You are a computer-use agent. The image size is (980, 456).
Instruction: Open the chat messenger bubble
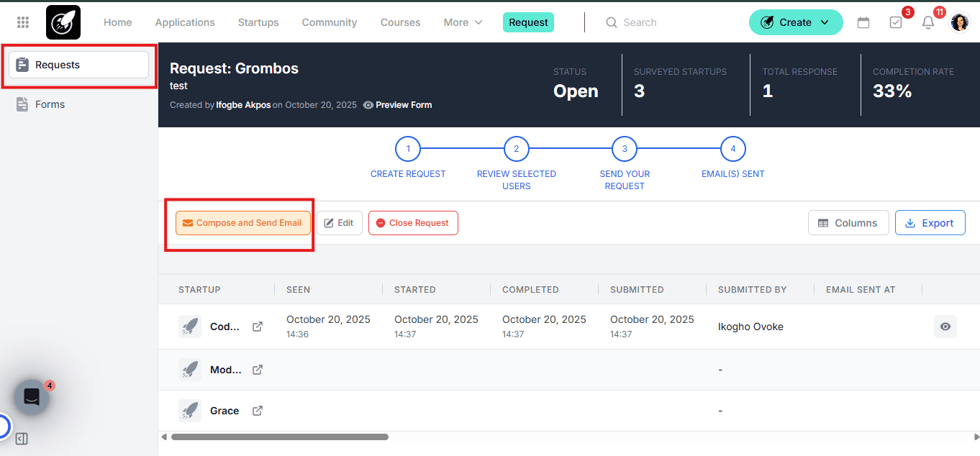click(32, 397)
